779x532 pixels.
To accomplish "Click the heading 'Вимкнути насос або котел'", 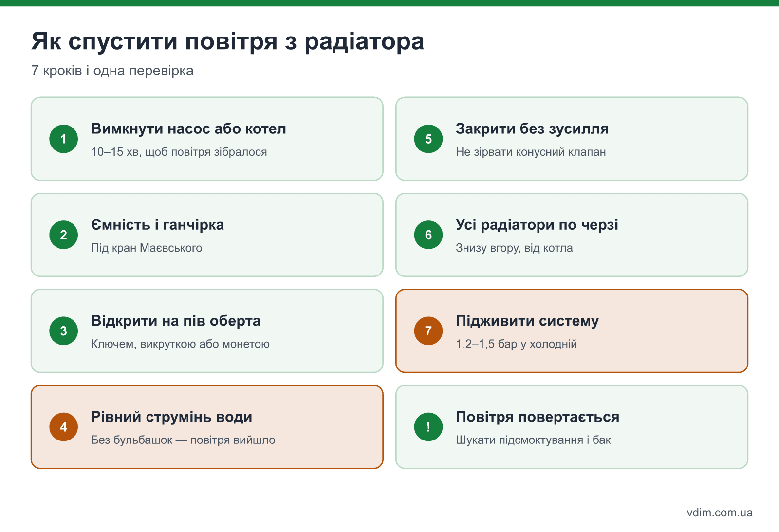I will point(188,128).
